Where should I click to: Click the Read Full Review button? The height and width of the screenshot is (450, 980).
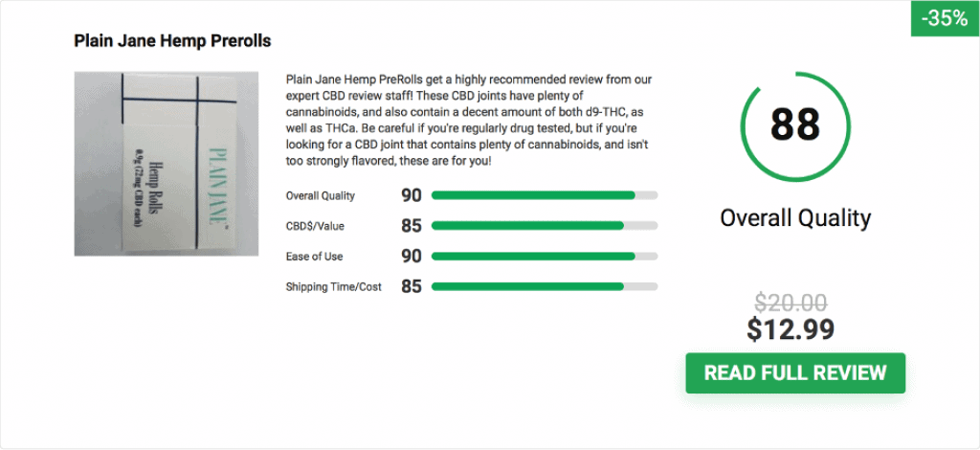pyautogui.click(x=795, y=373)
